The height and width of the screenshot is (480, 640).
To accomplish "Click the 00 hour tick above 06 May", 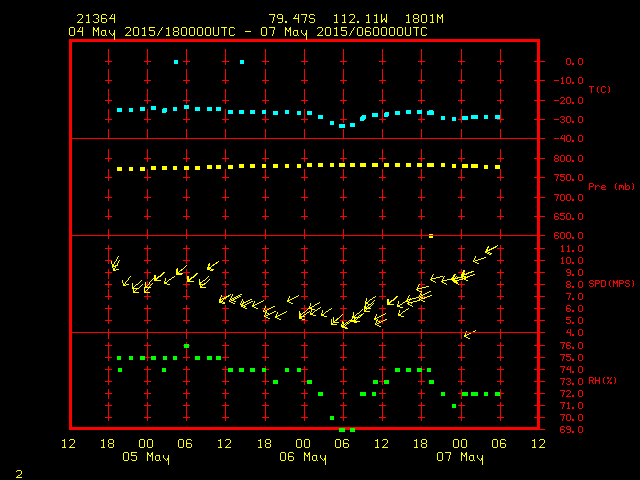I will click(x=303, y=444).
